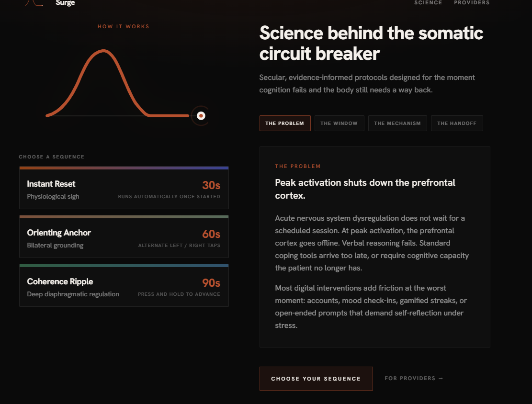The height and width of the screenshot is (404, 532).
Task: Click the 30s duration on Instant Reset
Action: point(211,185)
